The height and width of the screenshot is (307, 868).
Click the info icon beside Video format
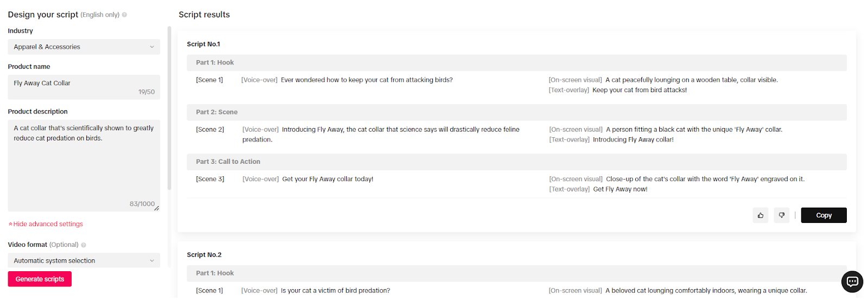(x=84, y=245)
